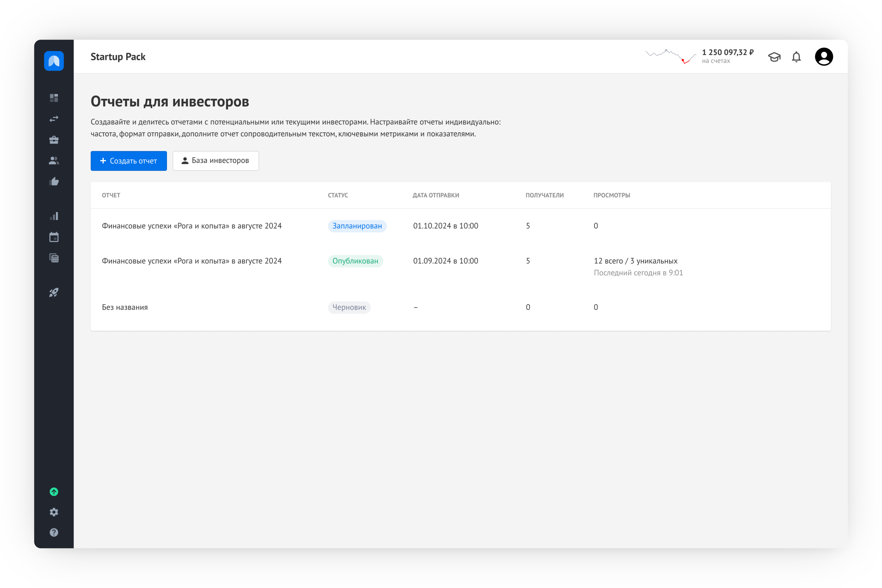Open the calendar icon in sidebar
The image size is (882, 588).
pos(54,237)
